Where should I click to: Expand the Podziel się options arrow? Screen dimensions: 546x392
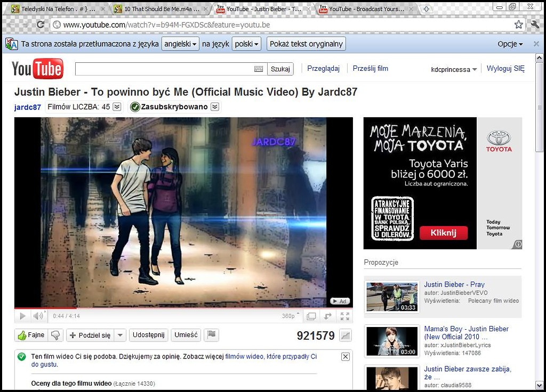120,336
